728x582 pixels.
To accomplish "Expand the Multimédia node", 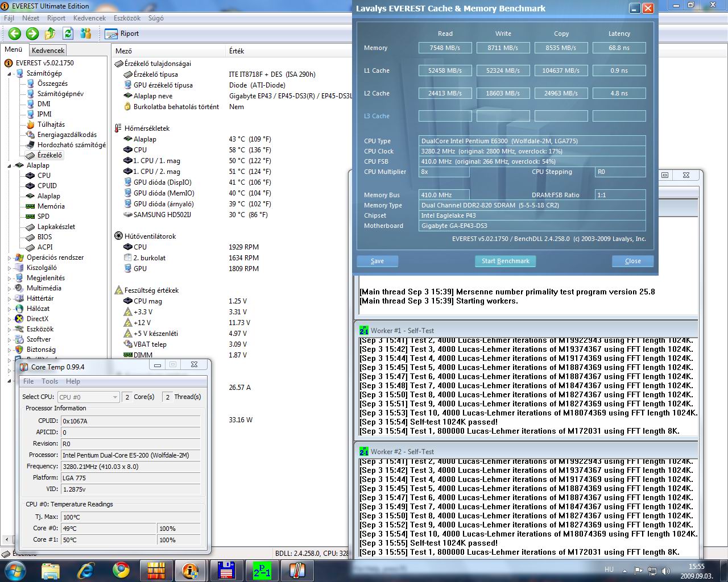I will coord(9,289).
